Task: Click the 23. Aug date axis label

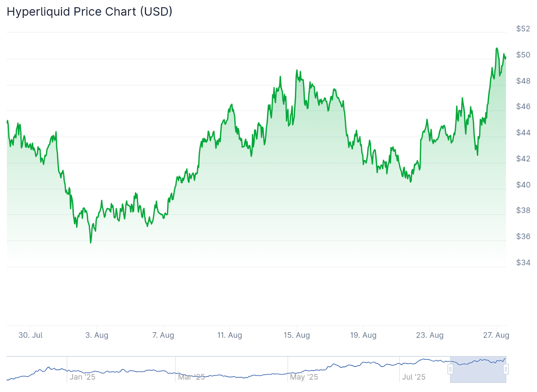Action: 430,335
